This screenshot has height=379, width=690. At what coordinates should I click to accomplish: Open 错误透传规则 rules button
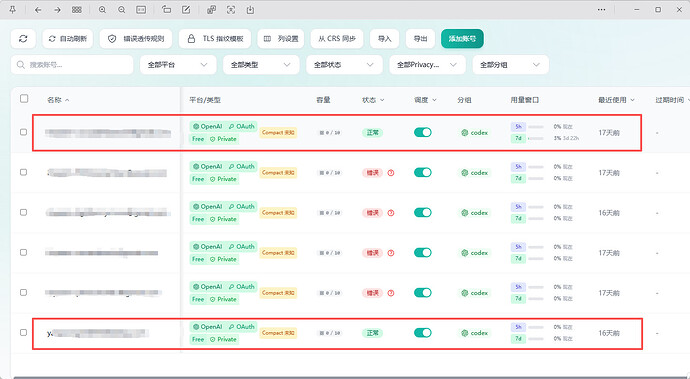click(136, 39)
